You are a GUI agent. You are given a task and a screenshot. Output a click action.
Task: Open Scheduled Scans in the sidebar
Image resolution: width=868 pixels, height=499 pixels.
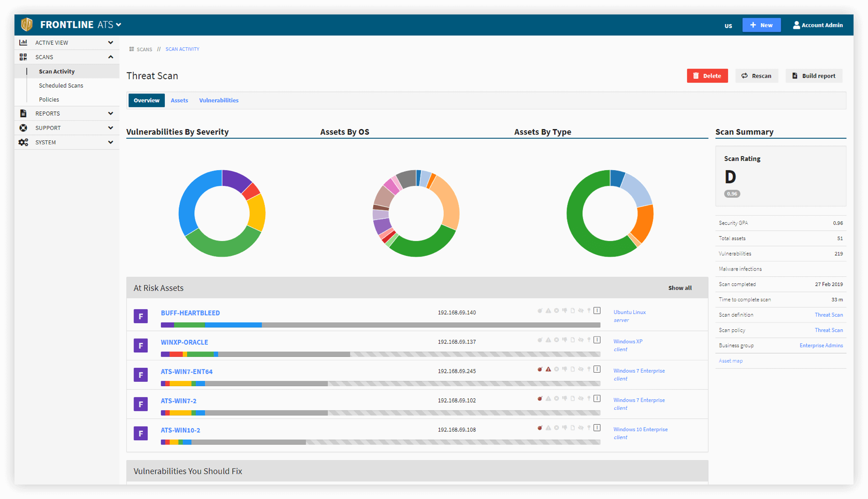click(61, 85)
